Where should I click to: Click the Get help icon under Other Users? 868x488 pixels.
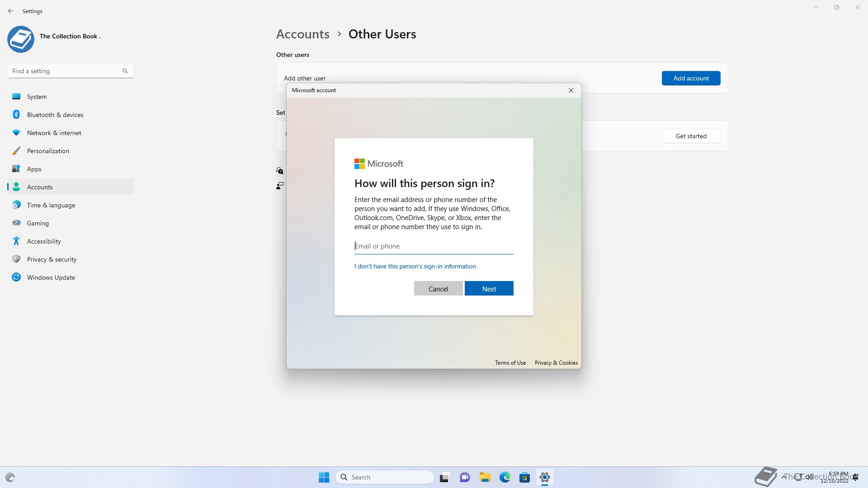pos(280,171)
